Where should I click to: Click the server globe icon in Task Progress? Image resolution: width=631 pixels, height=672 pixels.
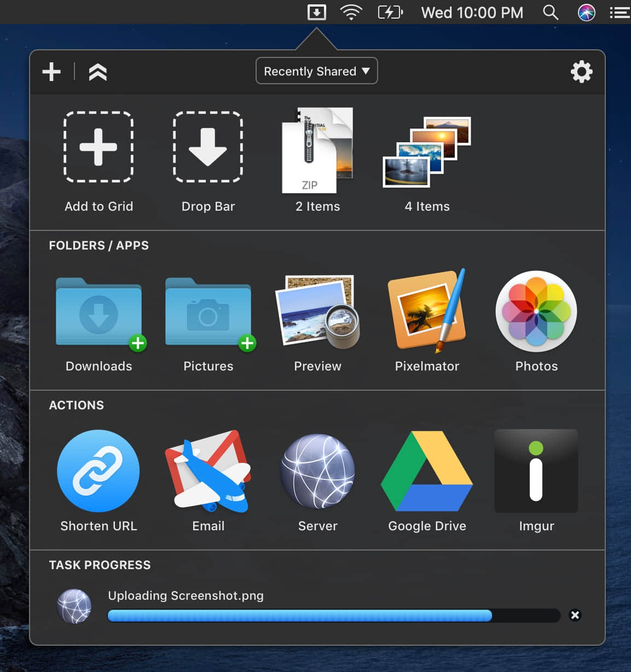(x=74, y=606)
